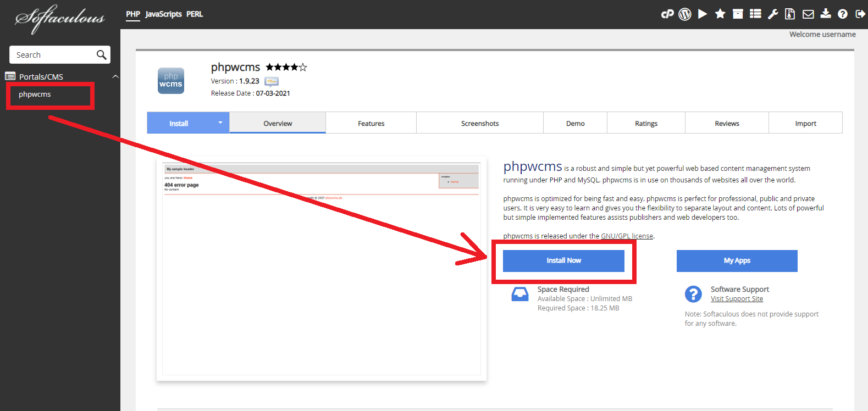The width and height of the screenshot is (868, 411).
Task: Click the import/download drive icon
Action: tap(826, 14)
